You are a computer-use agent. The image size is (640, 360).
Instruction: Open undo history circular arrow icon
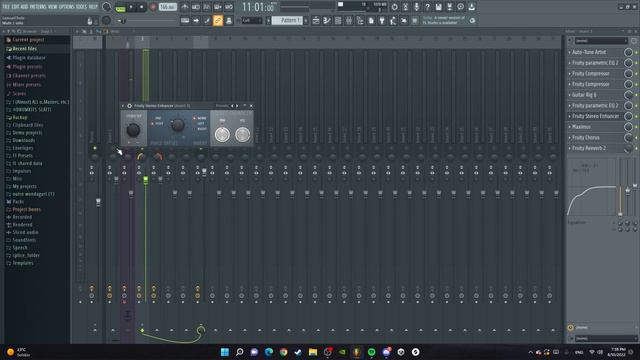(394, 7)
